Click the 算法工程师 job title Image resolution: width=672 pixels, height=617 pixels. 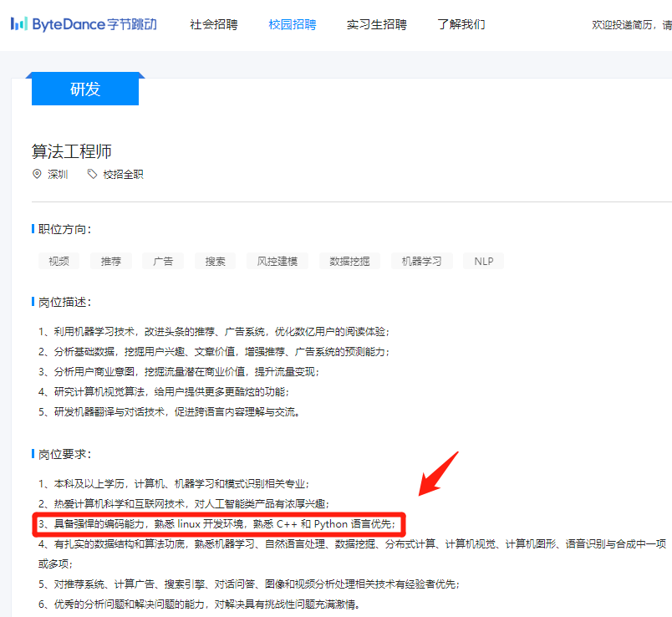72,151
